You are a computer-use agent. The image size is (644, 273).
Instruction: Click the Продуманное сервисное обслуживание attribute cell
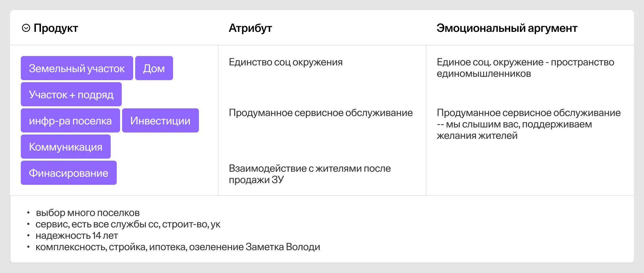(321, 113)
